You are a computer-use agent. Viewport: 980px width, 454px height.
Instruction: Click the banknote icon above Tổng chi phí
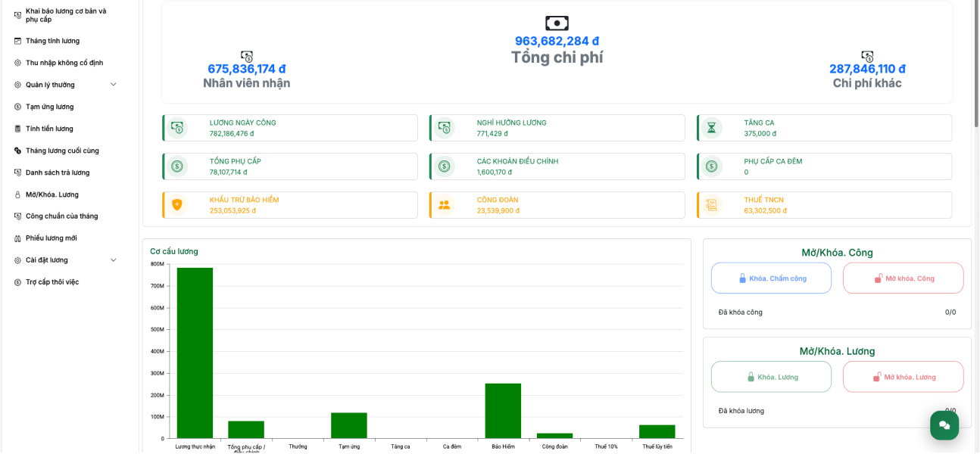557,23
